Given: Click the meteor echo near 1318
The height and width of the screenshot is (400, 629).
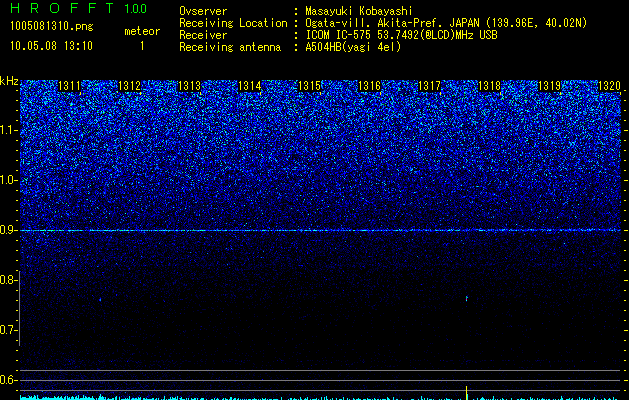Looking at the screenshot, I should pyautogui.click(x=467, y=298).
